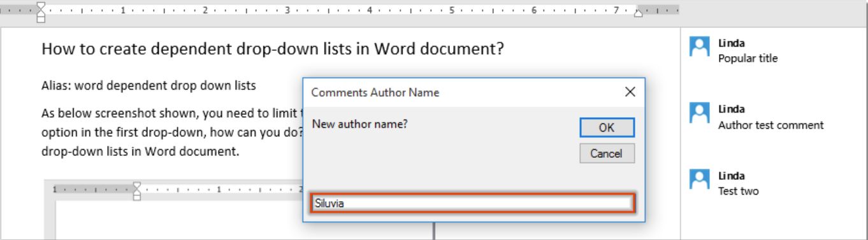Screen dimensions: 868x240
Task: Click the document heading about dependent drop-down lists
Action: (273, 49)
